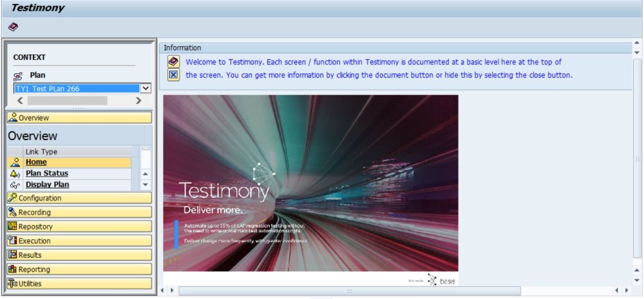This screenshot has width=644, height=299.
Task: Click the Display Plan glasses icon
Action: click(15, 185)
